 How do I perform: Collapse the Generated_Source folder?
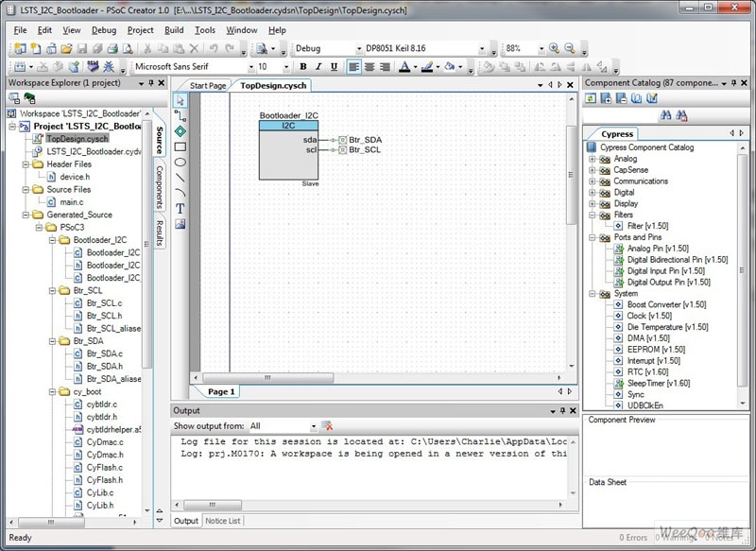pyautogui.click(x=26, y=215)
